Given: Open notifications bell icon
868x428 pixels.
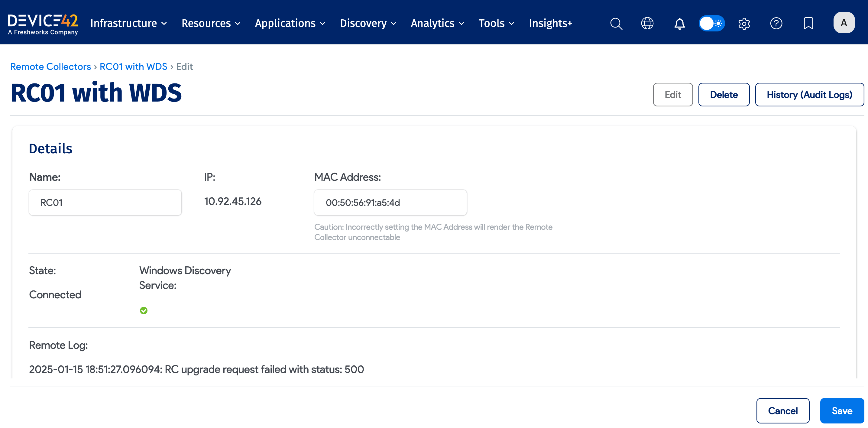Looking at the screenshot, I should (x=679, y=23).
